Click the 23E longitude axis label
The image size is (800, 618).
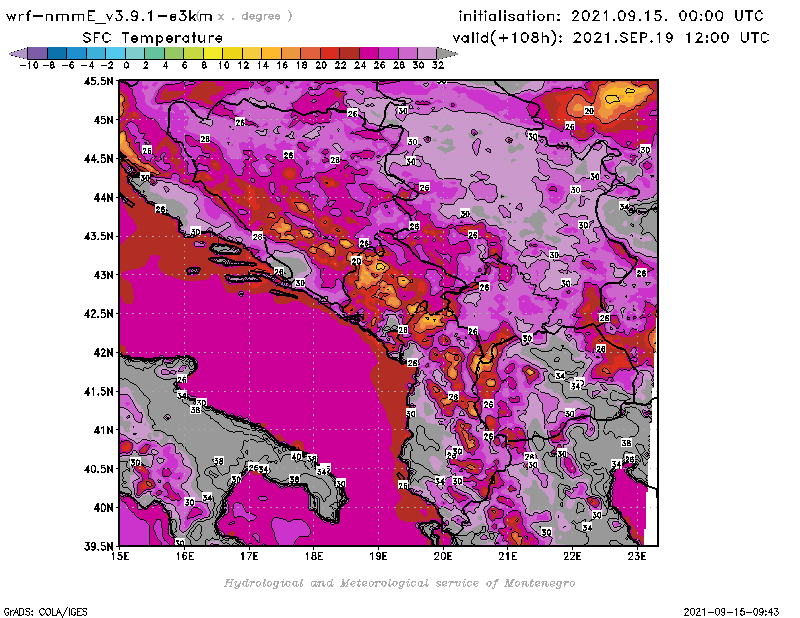637,556
